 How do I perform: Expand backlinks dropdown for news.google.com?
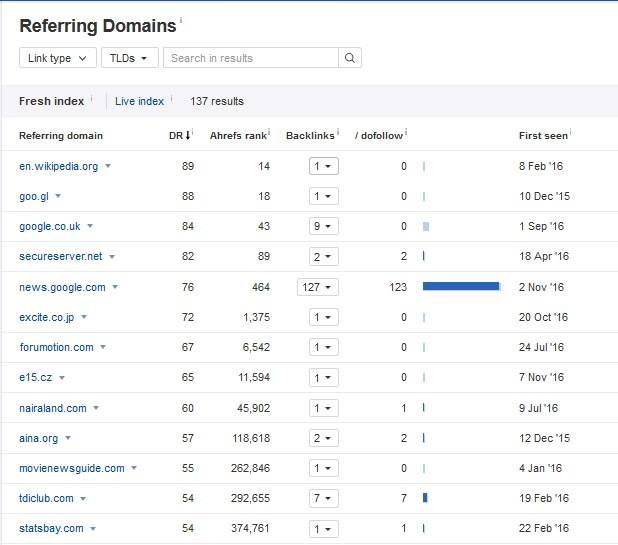(x=318, y=287)
